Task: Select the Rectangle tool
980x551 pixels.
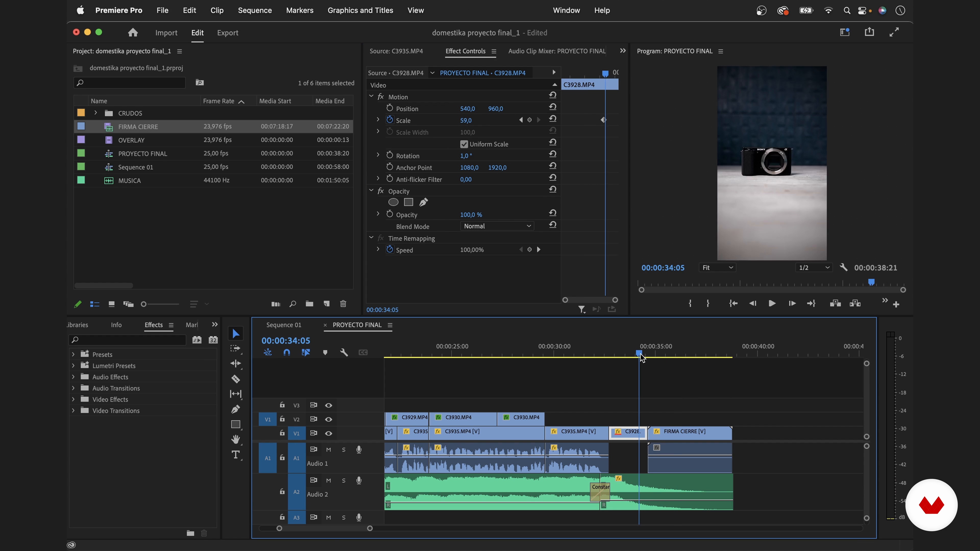Action: 236,424
